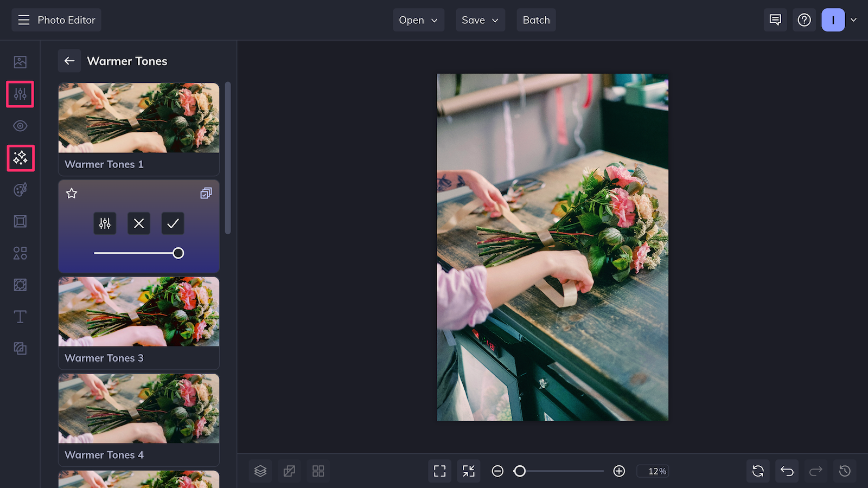This screenshot has width=868, height=488.
Task: Open the hamburger menu beside Photo Editor
Action: 23,20
